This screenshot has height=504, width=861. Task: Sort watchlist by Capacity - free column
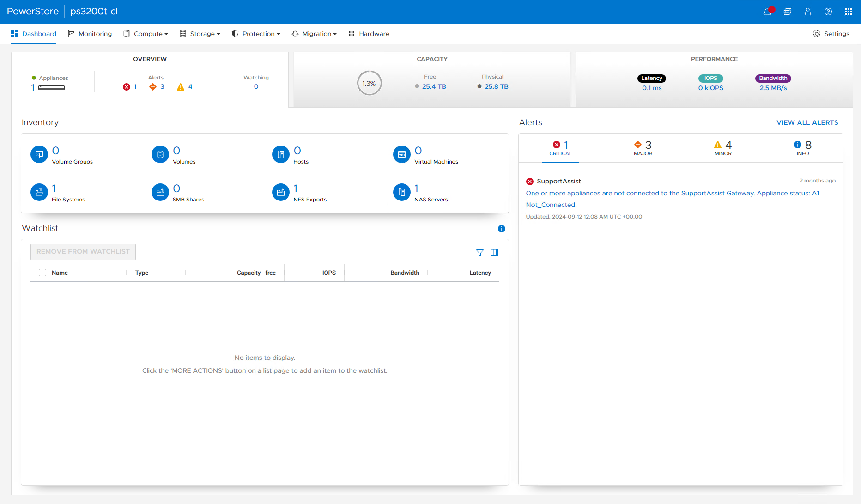(x=256, y=273)
